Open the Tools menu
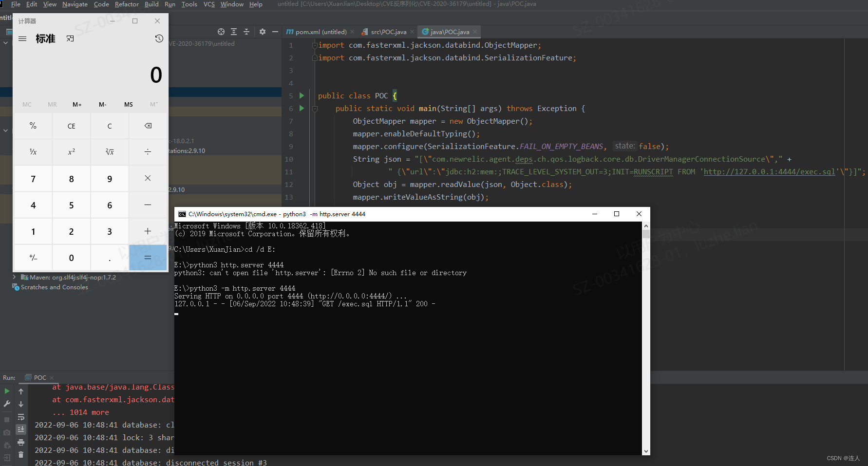The height and width of the screenshot is (466, 868). pos(189,4)
